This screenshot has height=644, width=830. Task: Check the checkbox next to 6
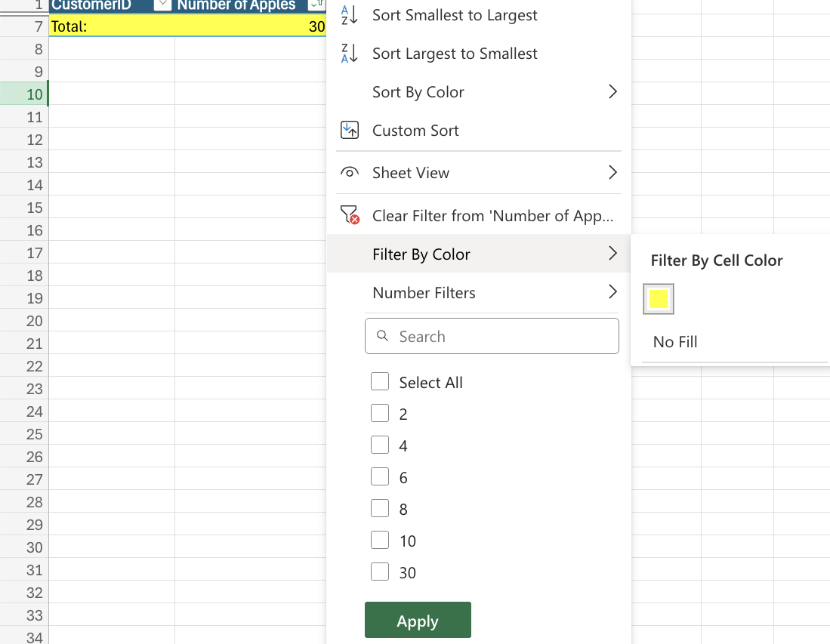pyautogui.click(x=380, y=476)
